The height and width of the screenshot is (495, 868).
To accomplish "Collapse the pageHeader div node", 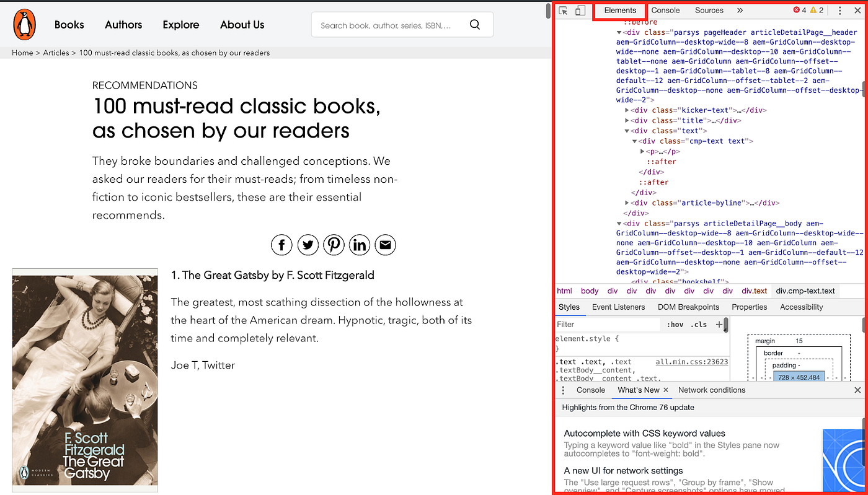I will pos(619,32).
